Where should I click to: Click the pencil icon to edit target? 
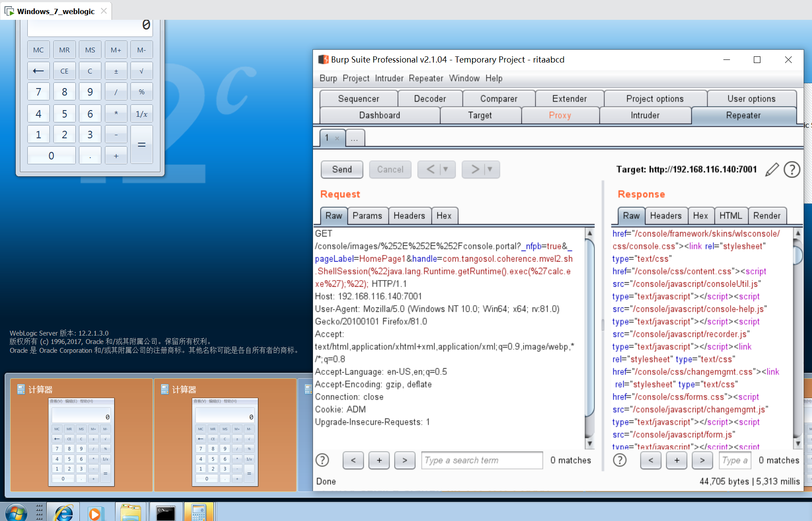pyautogui.click(x=772, y=170)
